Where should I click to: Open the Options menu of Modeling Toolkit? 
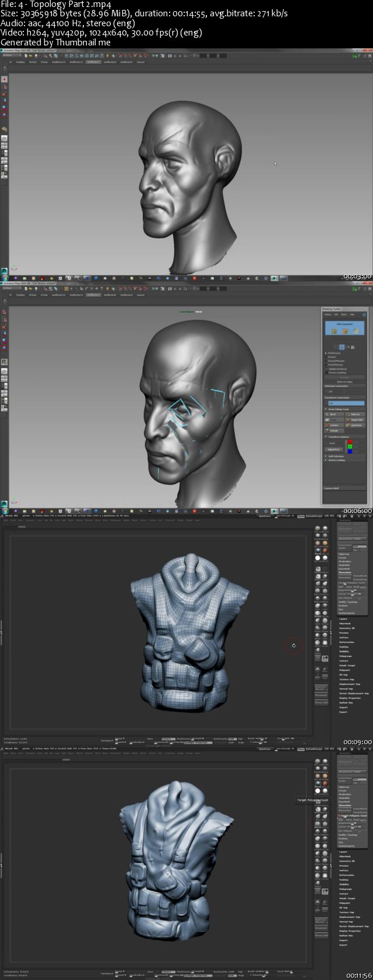pyautogui.click(x=328, y=314)
